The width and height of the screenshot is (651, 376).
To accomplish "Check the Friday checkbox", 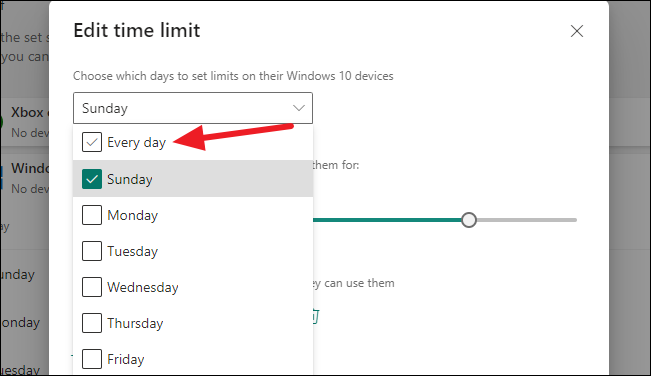I will (x=92, y=359).
